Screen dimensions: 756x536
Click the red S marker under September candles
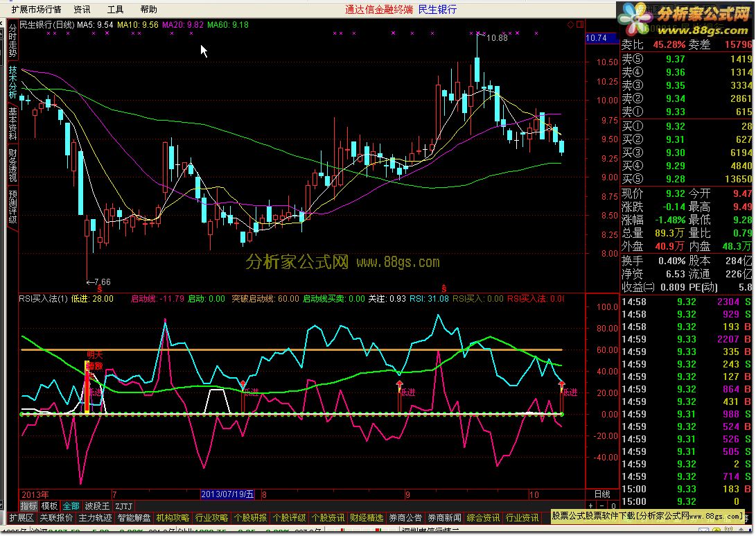coord(444,289)
